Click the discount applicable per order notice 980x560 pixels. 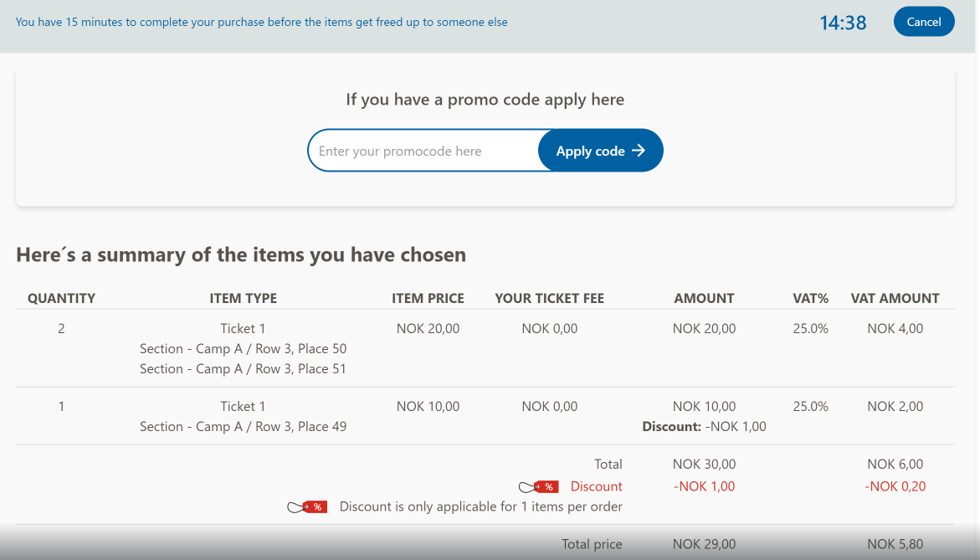click(x=480, y=507)
